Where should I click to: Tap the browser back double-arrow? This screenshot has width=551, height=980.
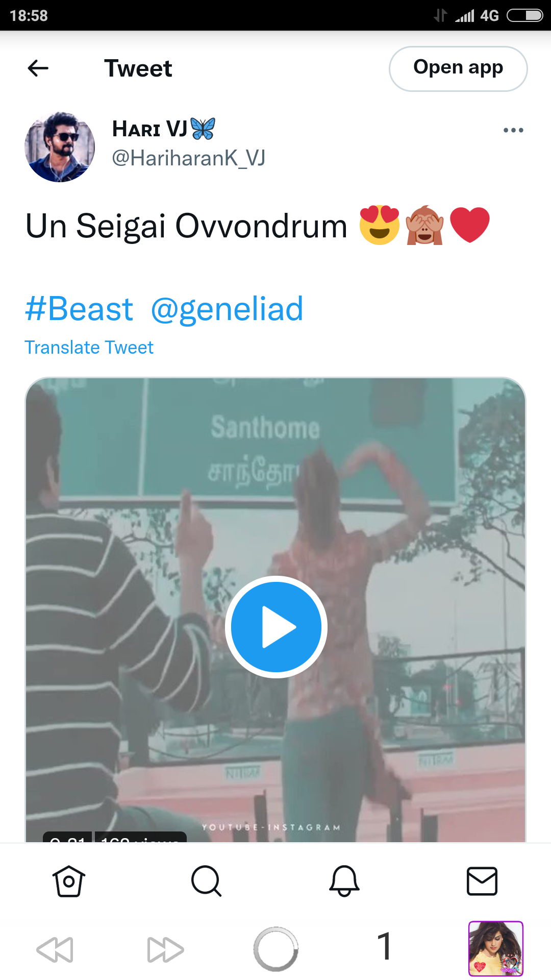coord(55,949)
